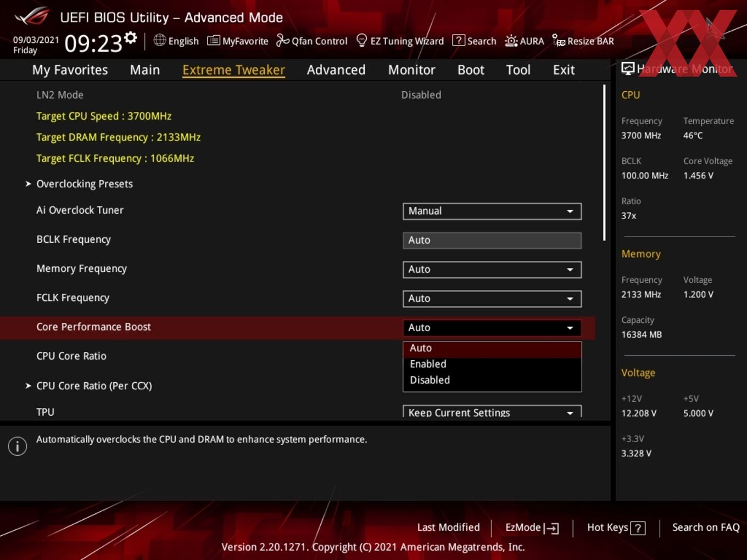
Task: Click the EzMode label
Action: (523, 528)
